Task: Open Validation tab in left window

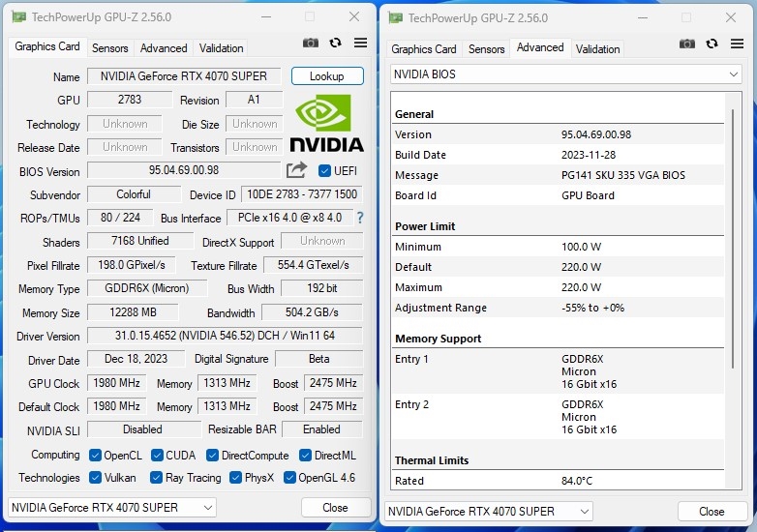Action: [221, 48]
